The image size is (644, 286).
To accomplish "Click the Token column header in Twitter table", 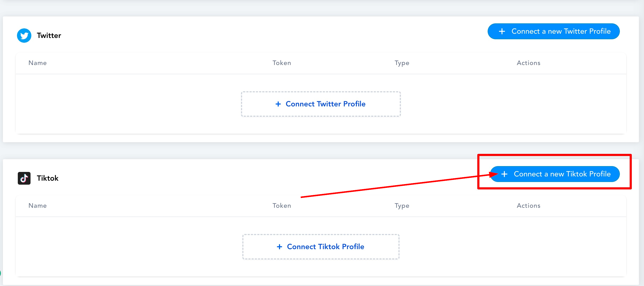I will click(x=282, y=63).
